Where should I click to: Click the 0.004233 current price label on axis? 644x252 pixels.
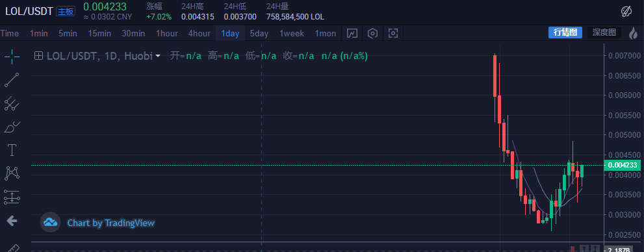(623, 165)
